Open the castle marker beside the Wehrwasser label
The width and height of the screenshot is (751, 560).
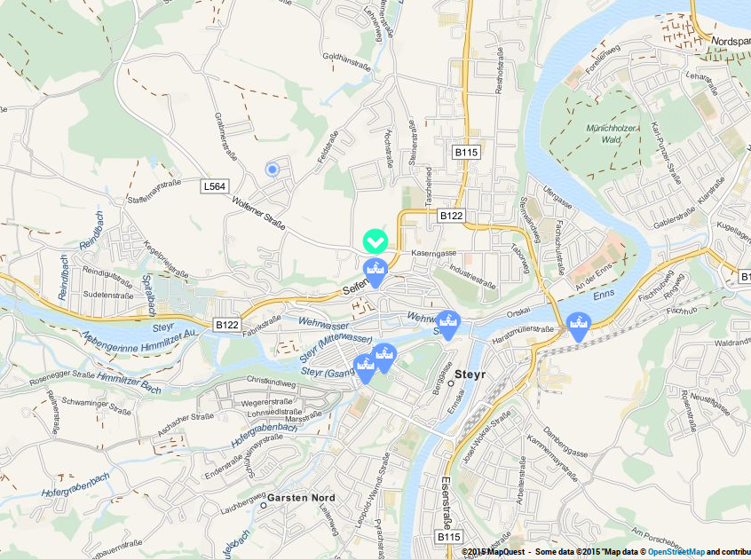(448, 325)
